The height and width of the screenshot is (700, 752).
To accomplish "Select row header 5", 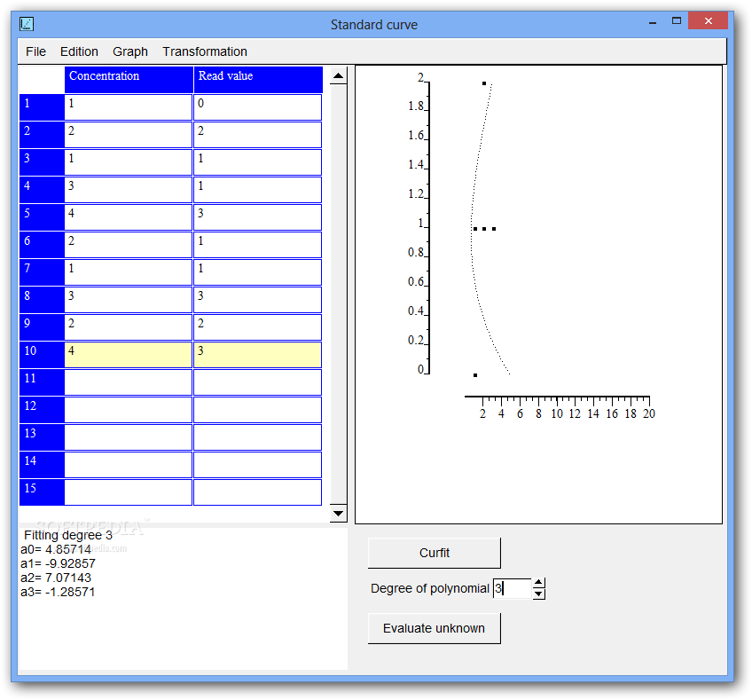I will coord(42,216).
